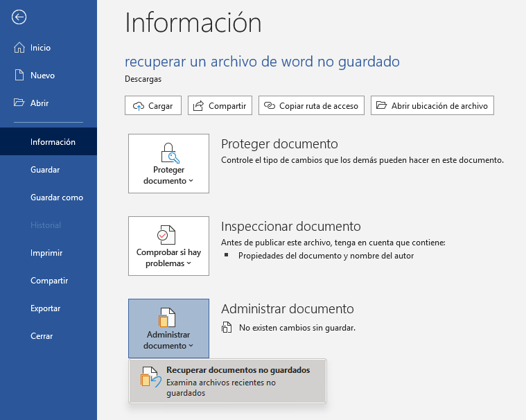Image resolution: width=526 pixels, height=420 pixels.
Task: Click 'Controle el tipo de cambios' description text
Action: tap(362, 160)
